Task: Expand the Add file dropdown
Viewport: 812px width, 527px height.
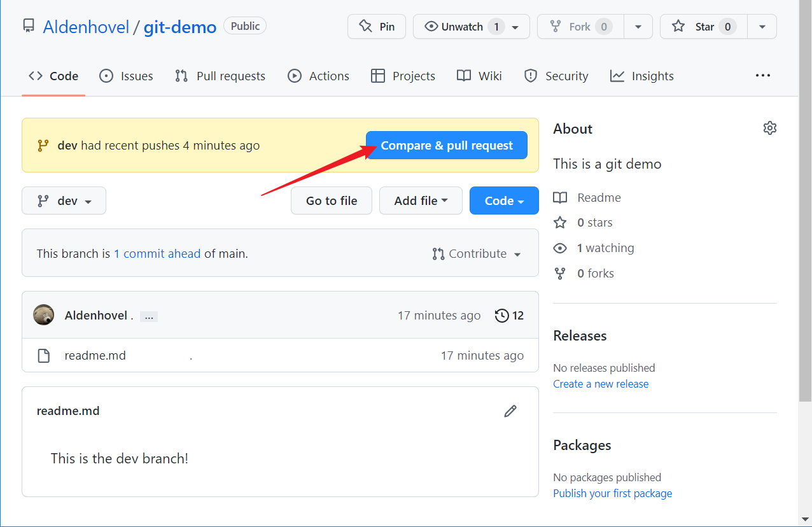Action: pyautogui.click(x=421, y=200)
